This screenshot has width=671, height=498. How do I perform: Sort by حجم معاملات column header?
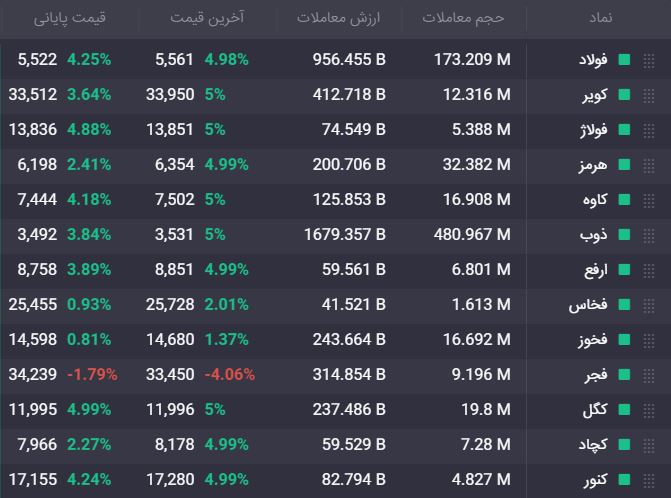tap(463, 18)
